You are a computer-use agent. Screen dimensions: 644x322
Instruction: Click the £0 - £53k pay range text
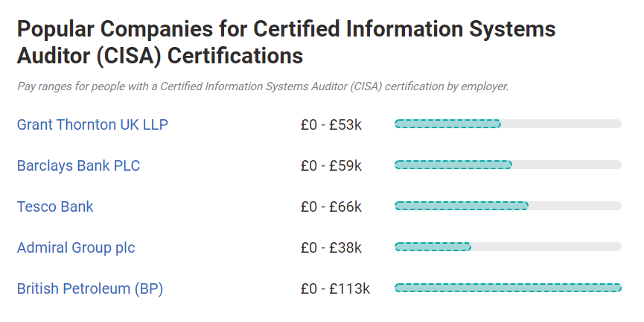click(x=331, y=124)
